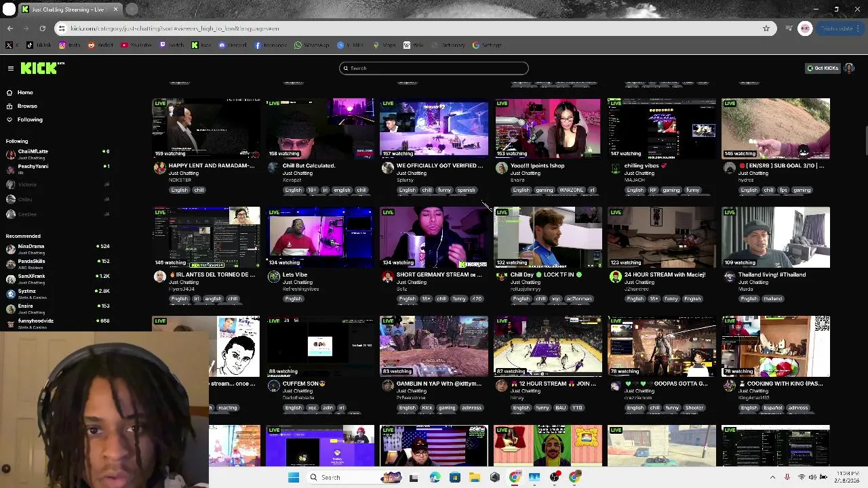This screenshot has height=488, width=868.
Task: Open the WhatsApp bookmark
Action: tap(312, 45)
